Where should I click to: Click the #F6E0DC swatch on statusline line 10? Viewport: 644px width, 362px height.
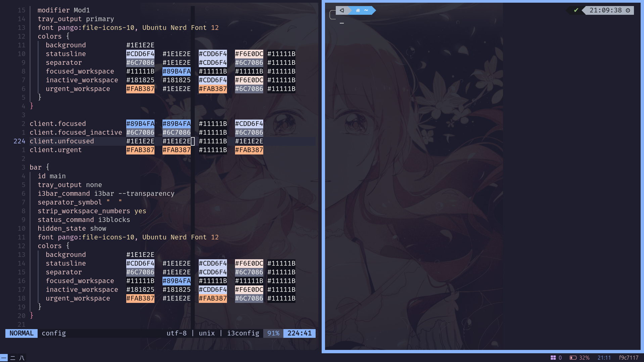click(x=249, y=54)
